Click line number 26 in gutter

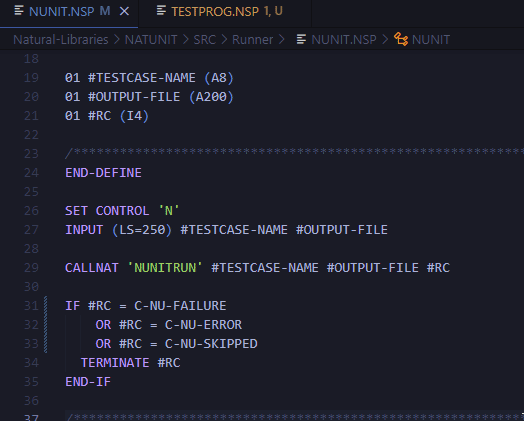coord(31,211)
